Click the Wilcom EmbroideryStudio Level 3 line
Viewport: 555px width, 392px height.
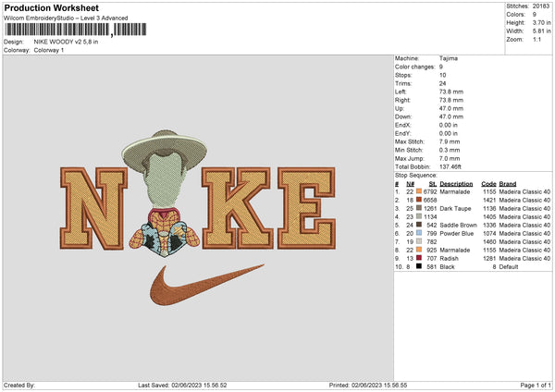[66, 18]
